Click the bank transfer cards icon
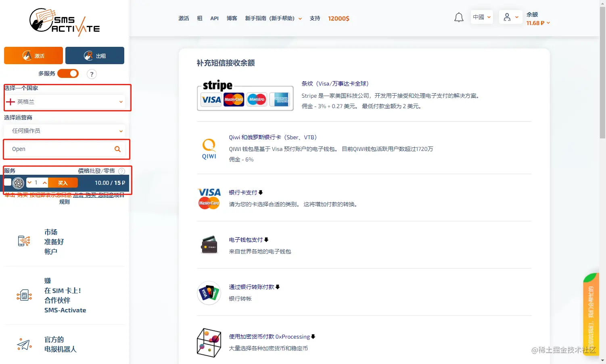 [209, 293]
